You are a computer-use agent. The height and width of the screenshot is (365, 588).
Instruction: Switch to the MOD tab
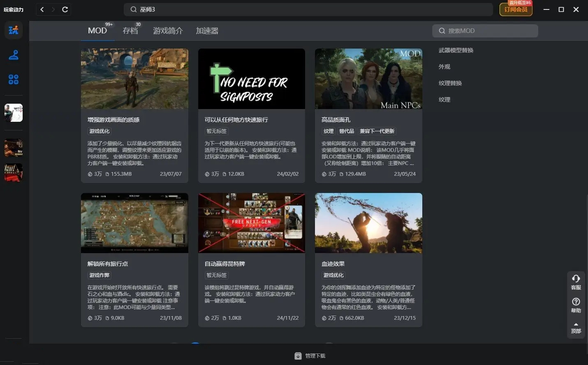(97, 31)
